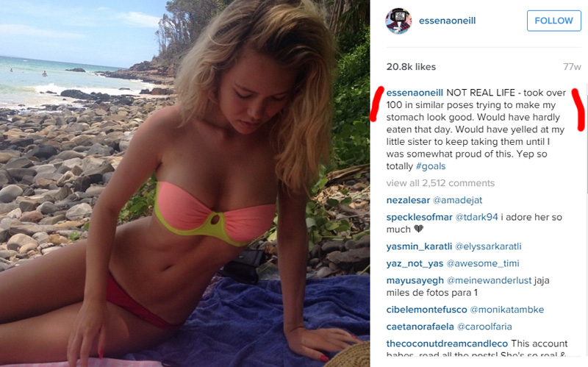Viewport: 588px width, 367px height.
Task: Open essenaoneill username in caption
Action: click(x=415, y=93)
